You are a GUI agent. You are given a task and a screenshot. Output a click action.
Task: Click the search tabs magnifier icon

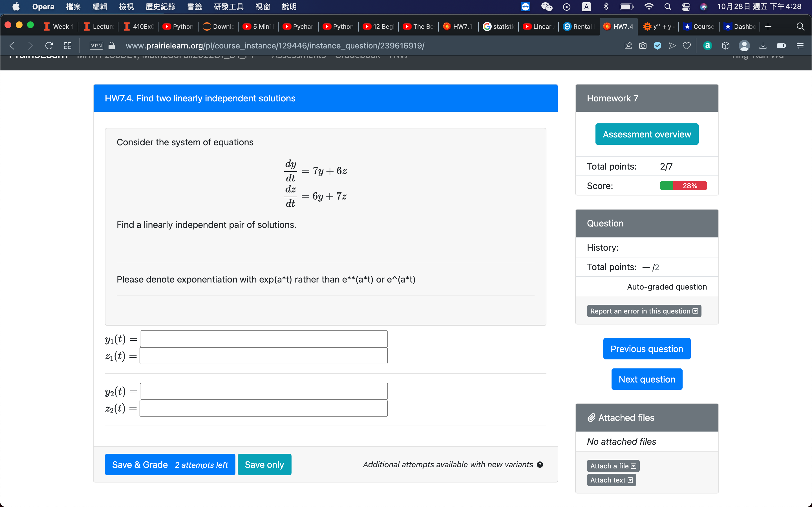800,26
